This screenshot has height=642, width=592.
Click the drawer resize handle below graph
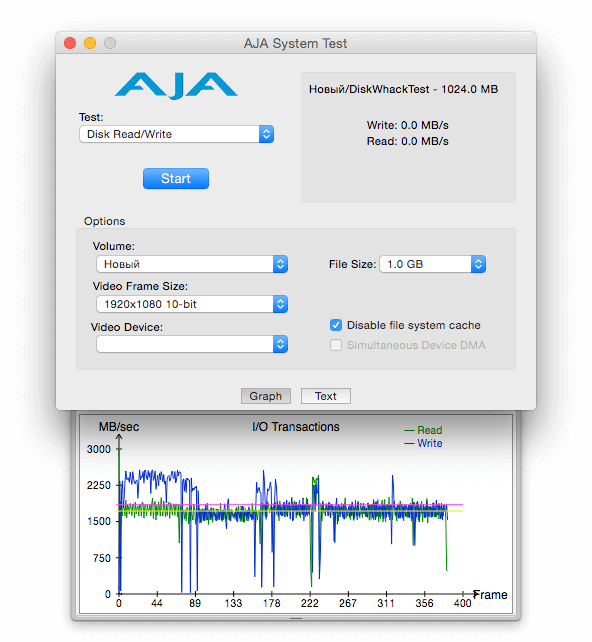pyautogui.click(x=296, y=618)
